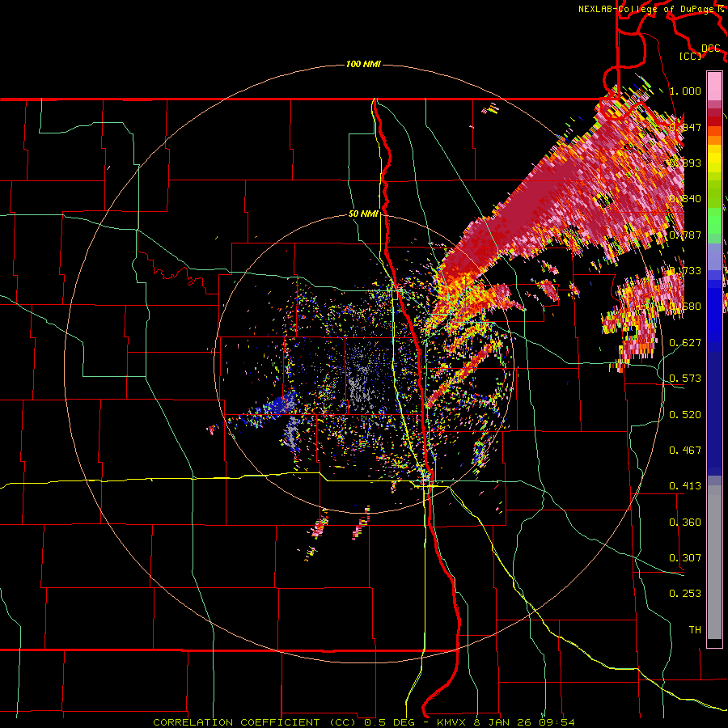Click the CORRELATION COEFFICIENT title text
The image size is (728, 728).
(x=236, y=722)
